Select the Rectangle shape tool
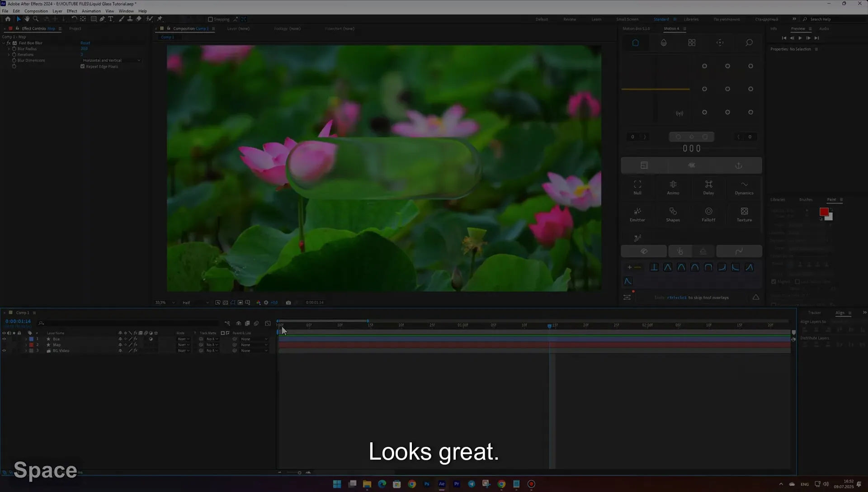Viewport: 868px width, 492px height. (x=94, y=19)
